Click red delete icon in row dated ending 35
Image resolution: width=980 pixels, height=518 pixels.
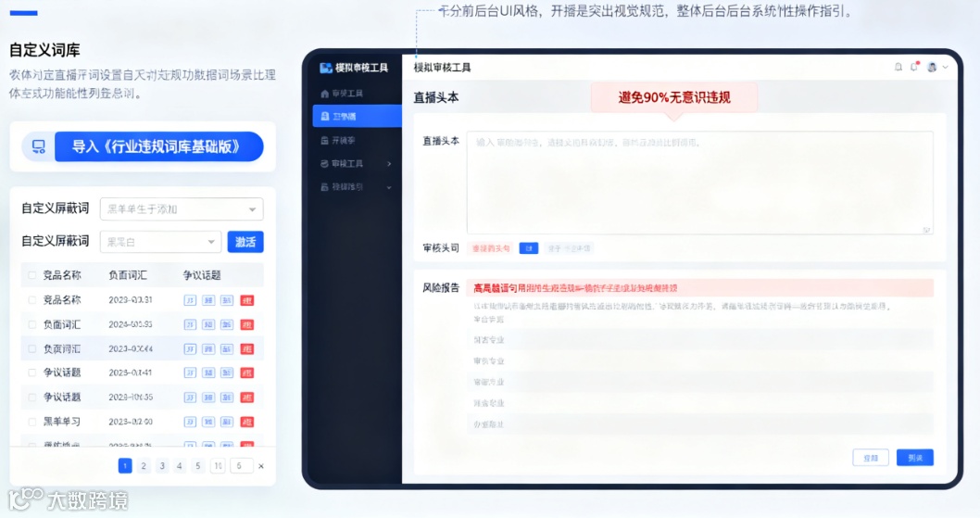(247, 398)
